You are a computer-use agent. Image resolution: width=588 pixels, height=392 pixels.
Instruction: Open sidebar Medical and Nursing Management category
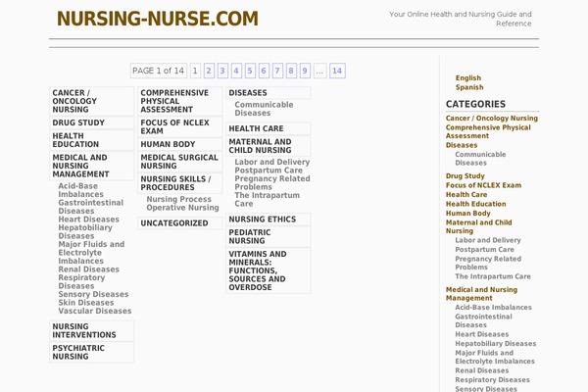coord(481,294)
